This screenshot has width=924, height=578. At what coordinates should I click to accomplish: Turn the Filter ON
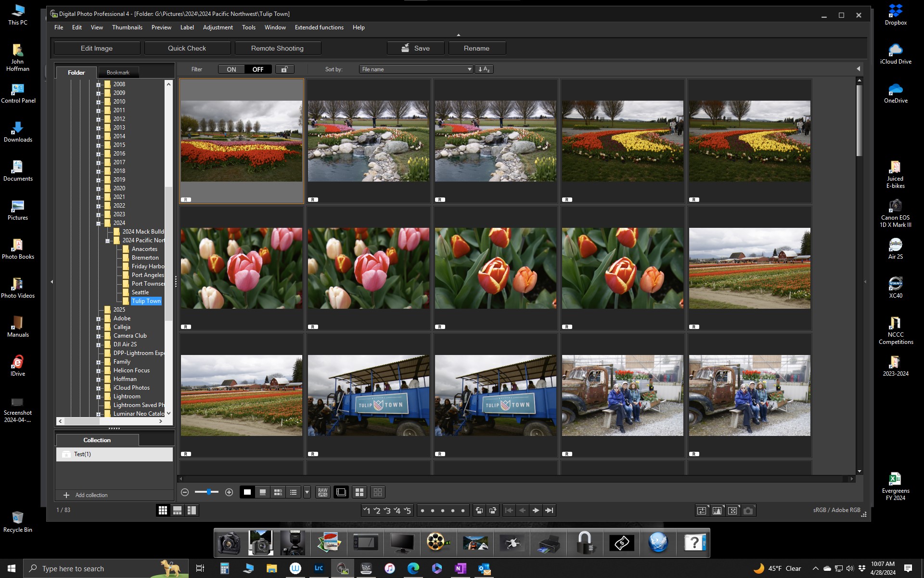point(231,69)
